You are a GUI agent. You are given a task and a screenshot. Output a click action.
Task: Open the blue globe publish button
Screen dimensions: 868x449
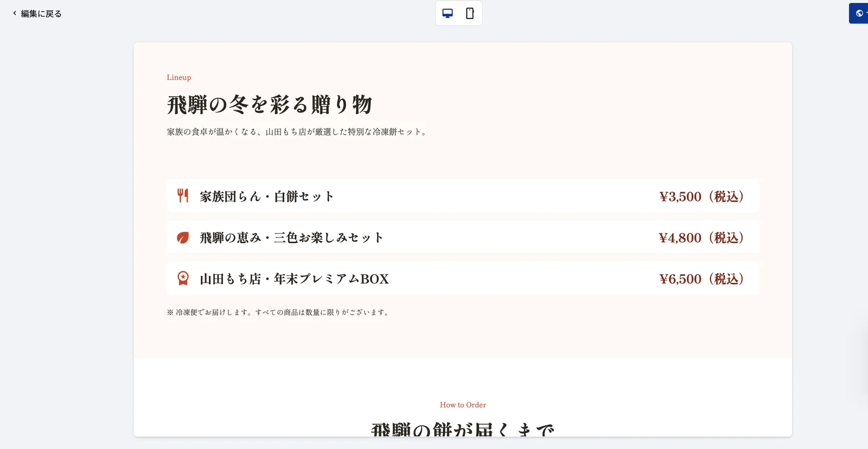click(859, 14)
